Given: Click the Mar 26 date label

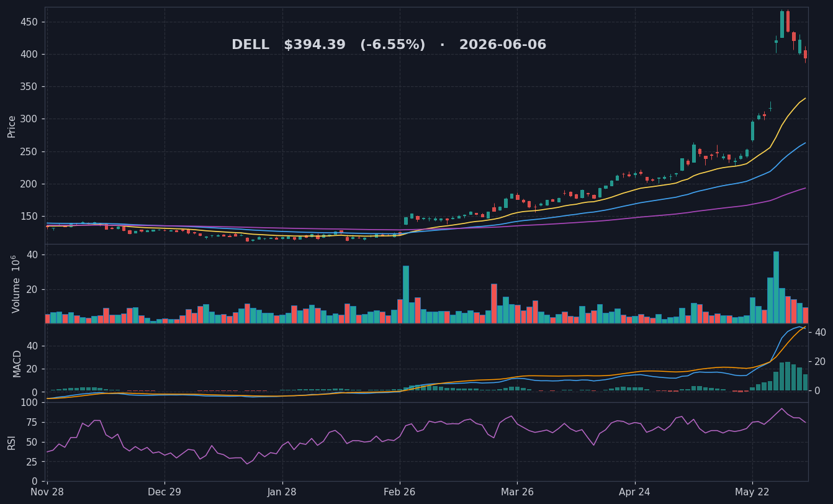Looking at the screenshot, I should tap(517, 492).
